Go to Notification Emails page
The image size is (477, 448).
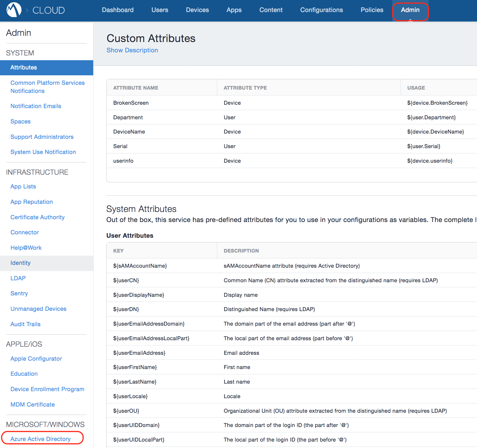[36, 106]
